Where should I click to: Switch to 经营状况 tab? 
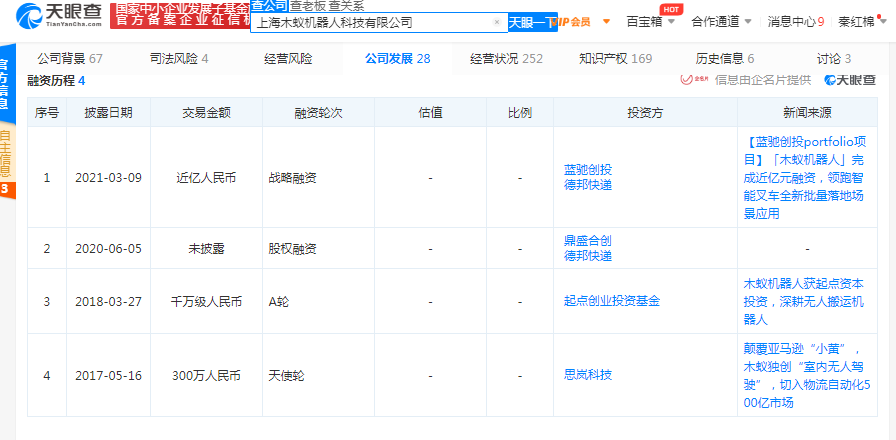coord(506,58)
